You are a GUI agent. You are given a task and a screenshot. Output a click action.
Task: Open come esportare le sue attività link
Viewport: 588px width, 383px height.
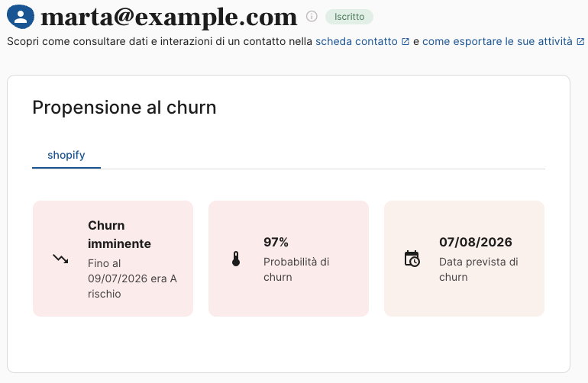pos(497,41)
